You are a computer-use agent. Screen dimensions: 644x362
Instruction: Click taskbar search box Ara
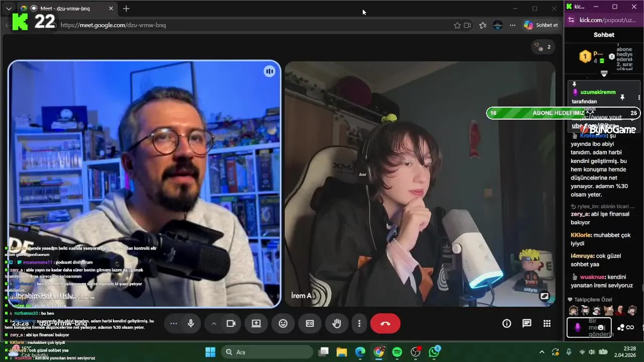(268, 352)
